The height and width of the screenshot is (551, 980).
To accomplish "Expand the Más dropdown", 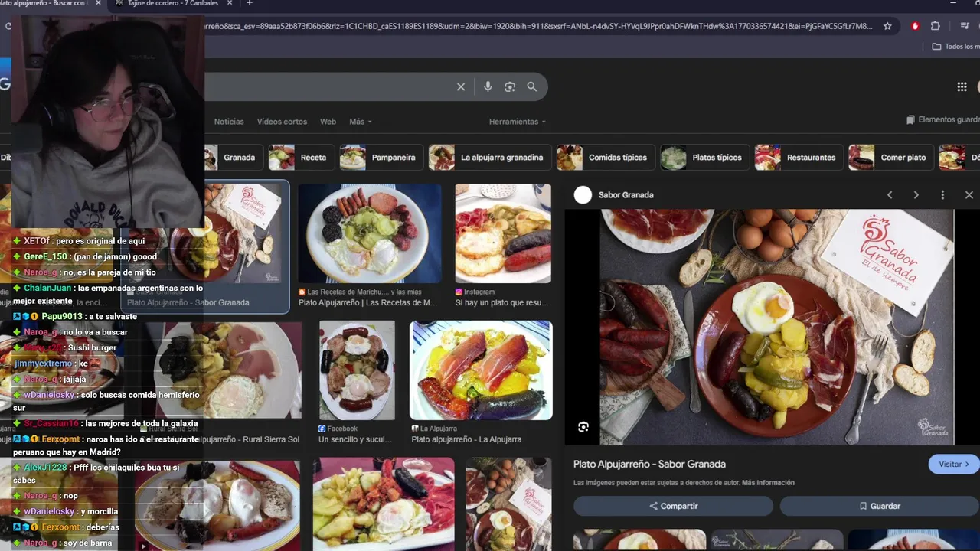I will [x=360, y=122].
